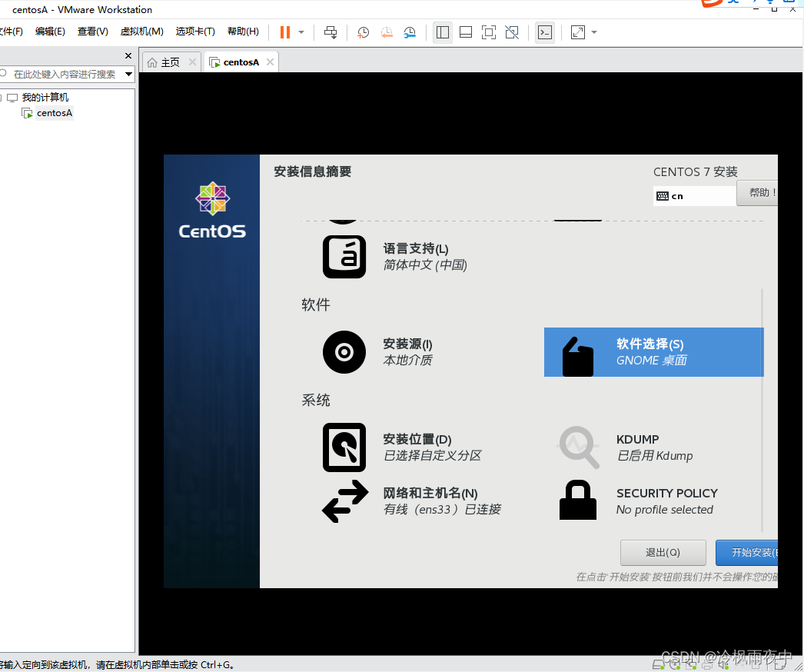Viewport: 804px width, 672px height.
Task: Toggle the library sidebar view
Action: 443,32
